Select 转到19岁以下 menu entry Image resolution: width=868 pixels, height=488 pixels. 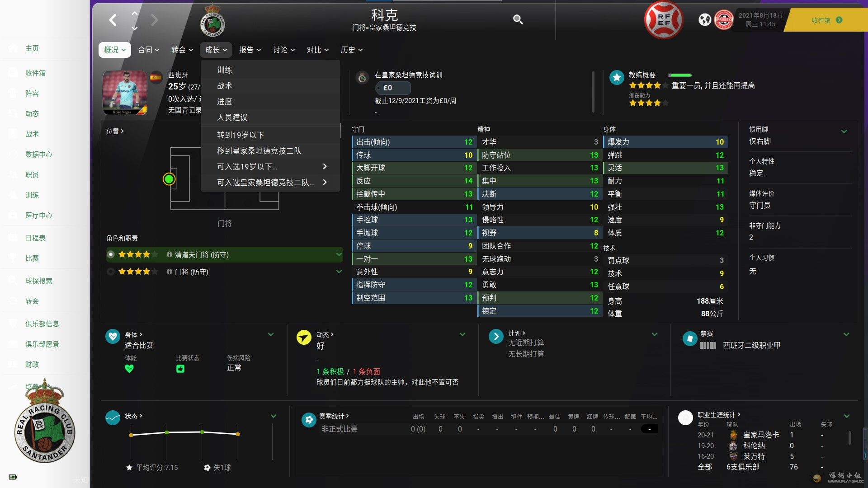(x=270, y=135)
